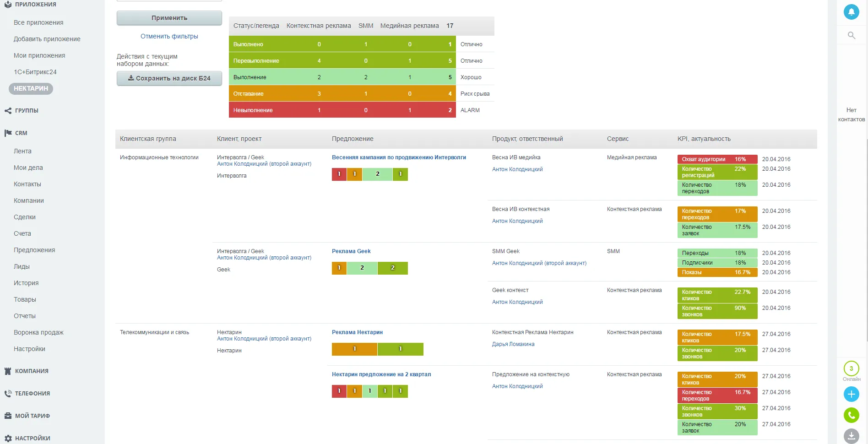
Task: Open the Сделки menu item
Action: pyautogui.click(x=25, y=217)
